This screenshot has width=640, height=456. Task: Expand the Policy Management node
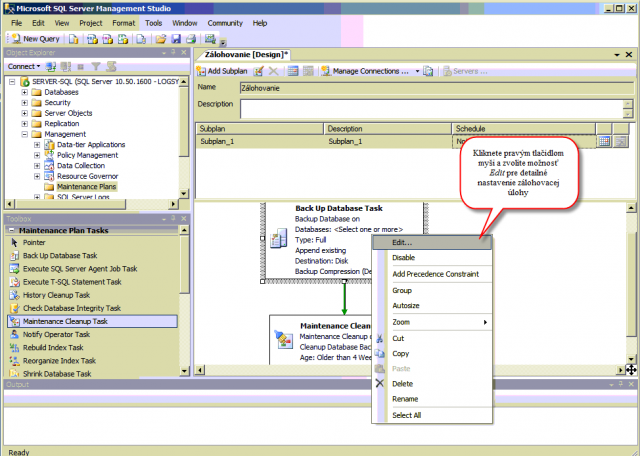[37, 156]
